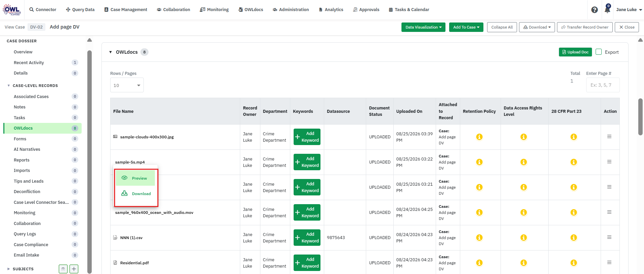The height and width of the screenshot is (274, 644).
Task: Open the Jane Luke user menu
Action: coord(629,10)
